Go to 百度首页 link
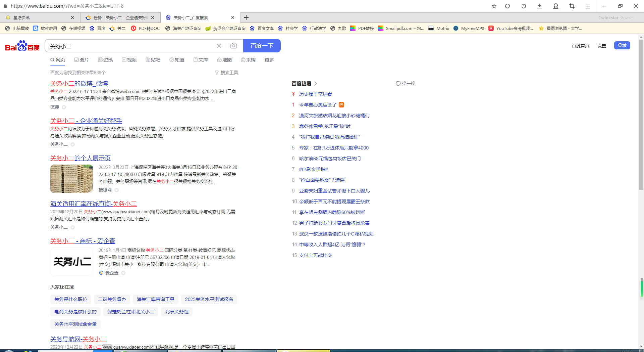The image size is (644, 352). [581, 46]
